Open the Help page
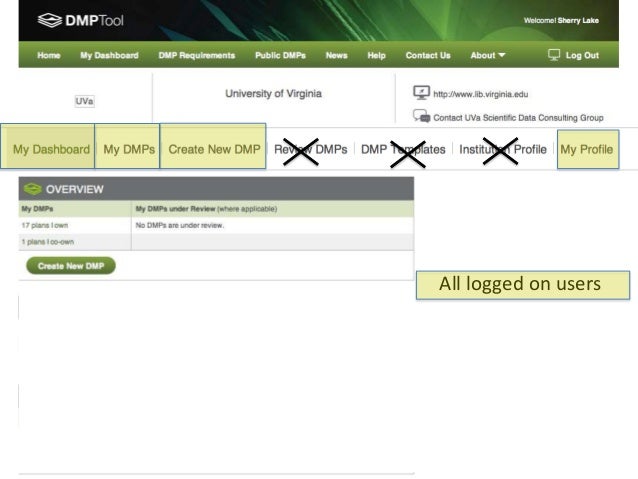 click(376, 55)
